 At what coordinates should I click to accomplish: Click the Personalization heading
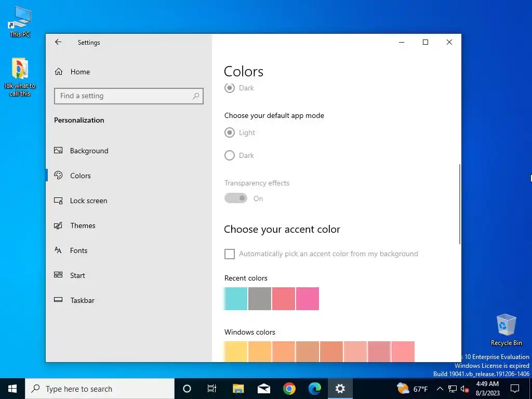coord(79,120)
